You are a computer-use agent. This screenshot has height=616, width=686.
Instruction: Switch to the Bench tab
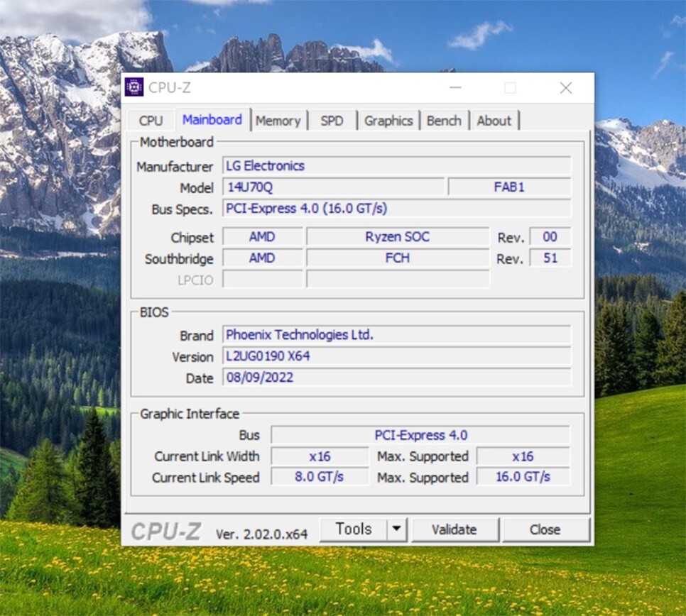coord(444,121)
